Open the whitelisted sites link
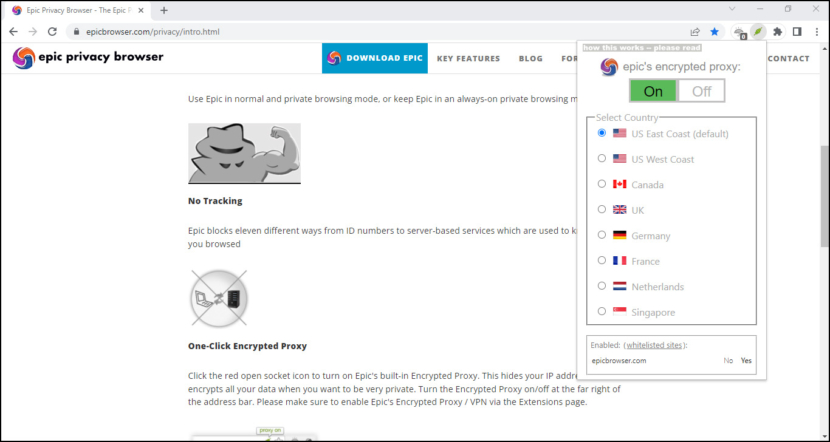830x442 pixels. pyautogui.click(x=654, y=345)
